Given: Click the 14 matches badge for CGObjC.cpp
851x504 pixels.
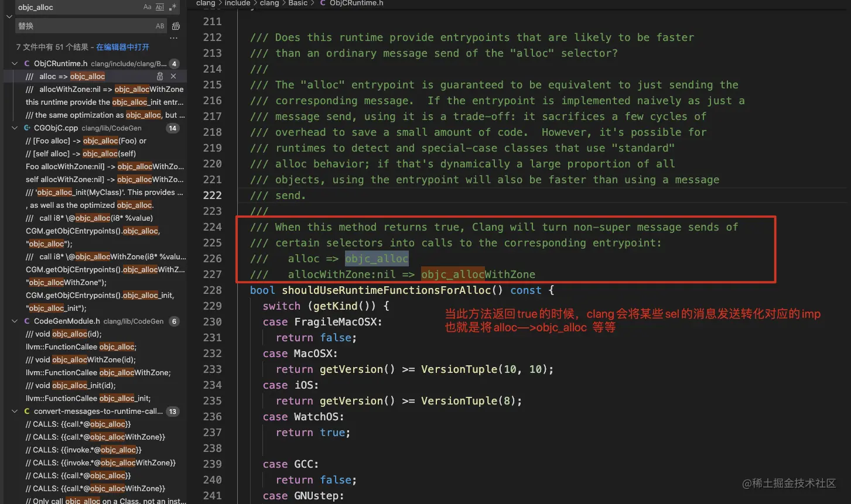Looking at the screenshot, I should 172,128.
